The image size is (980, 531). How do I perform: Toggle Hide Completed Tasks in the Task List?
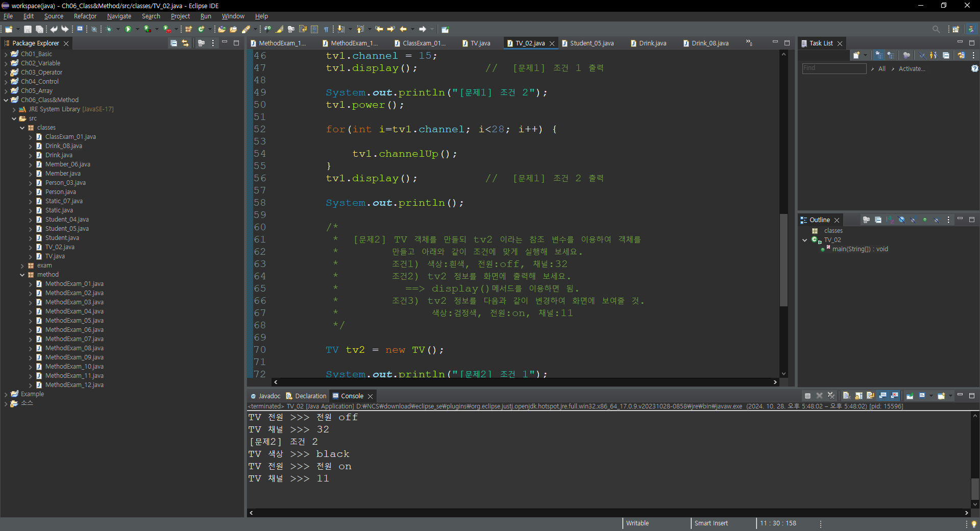pyautogui.click(x=923, y=55)
